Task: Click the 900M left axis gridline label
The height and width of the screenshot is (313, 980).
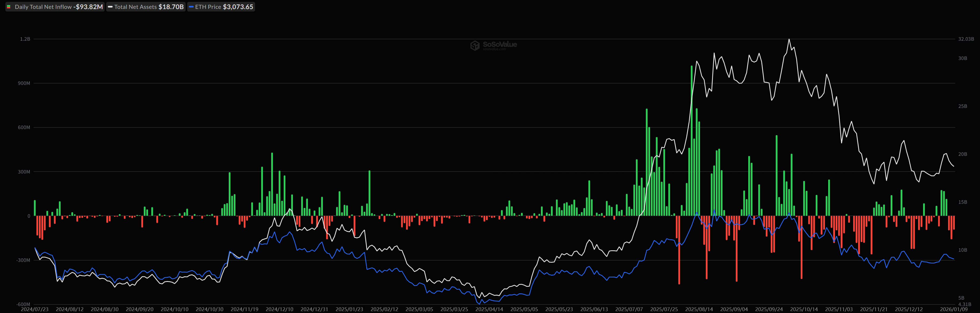Action: pyautogui.click(x=24, y=83)
